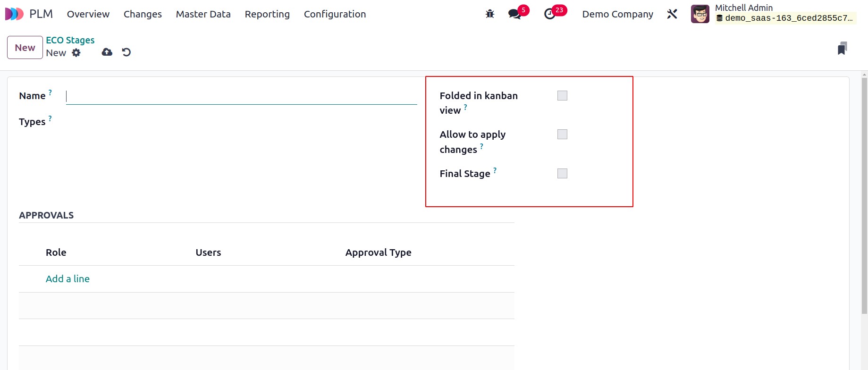The image size is (868, 370).
Task: Click the vertical page scrollbar
Action: (864, 195)
